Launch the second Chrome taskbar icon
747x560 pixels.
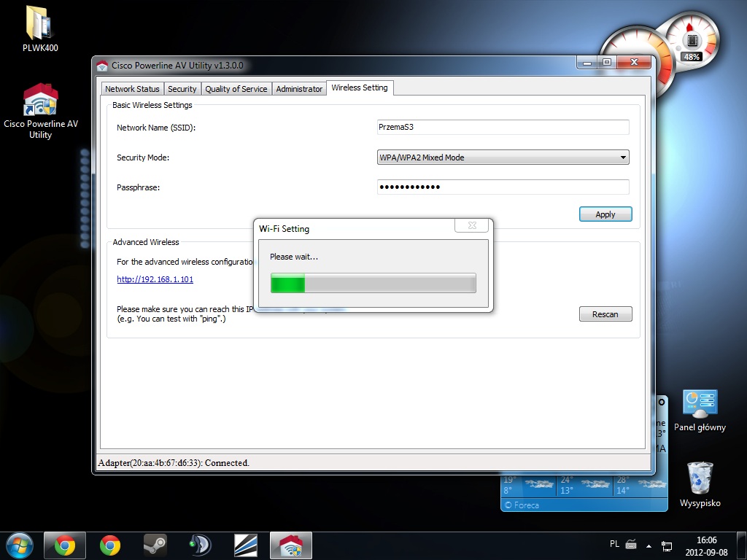110,545
